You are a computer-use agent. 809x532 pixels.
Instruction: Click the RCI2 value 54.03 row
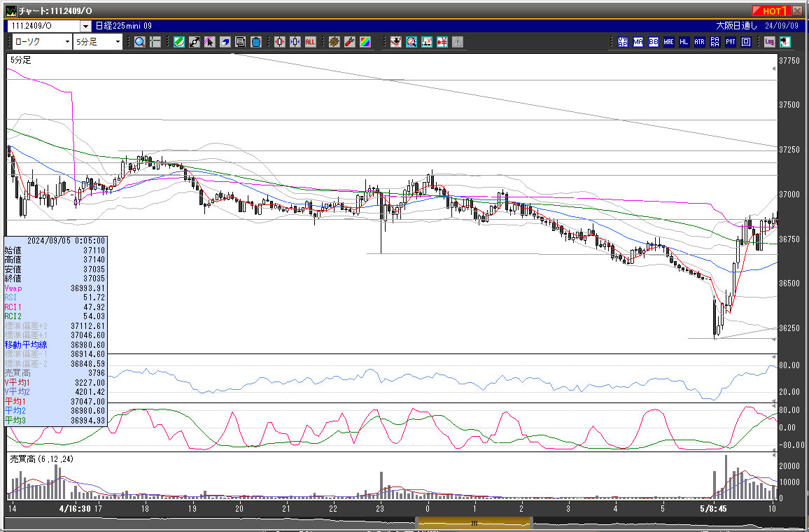pos(55,316)
